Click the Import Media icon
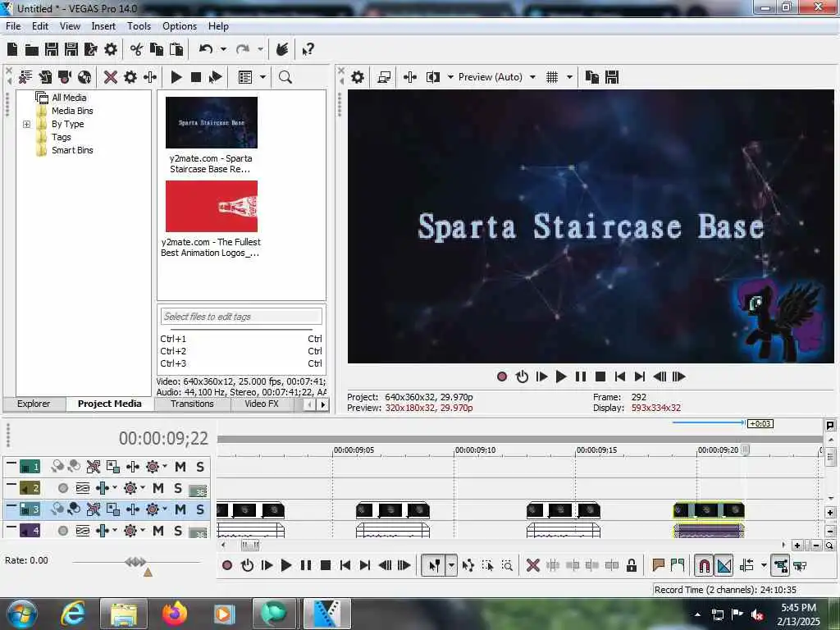This screenshot has height=630, width=840. coord(45,77)
